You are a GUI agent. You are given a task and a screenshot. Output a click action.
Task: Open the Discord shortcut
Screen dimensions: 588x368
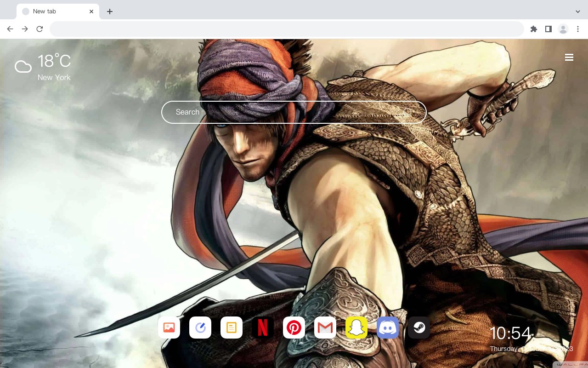point(388,328)
